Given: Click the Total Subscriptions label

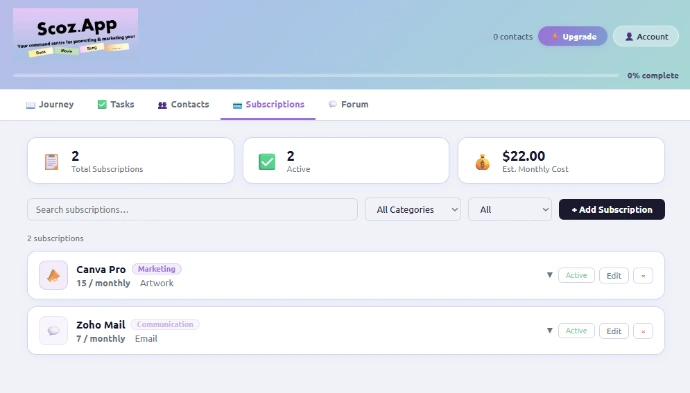Looking at the screenshot, I should (107, 169).
